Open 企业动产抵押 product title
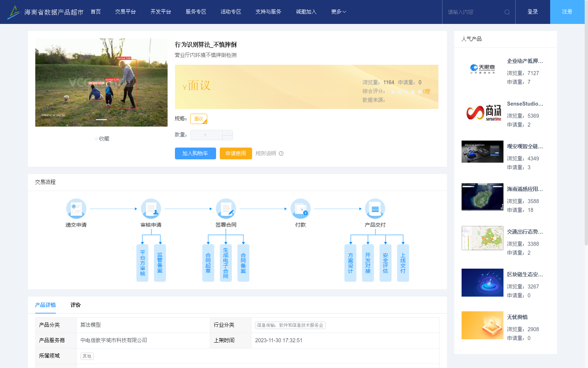This screenshot has width=588, height=368. coord(525,61)
